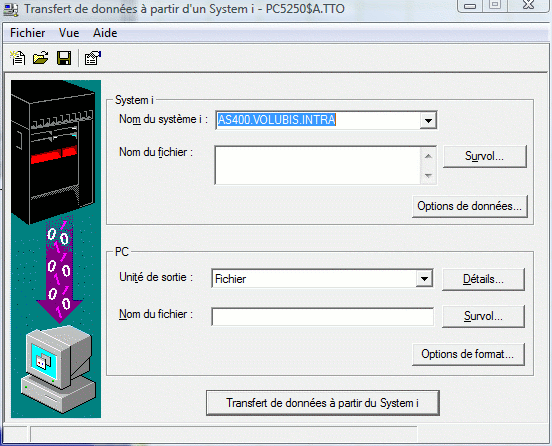
Task: Start Transfert de données à partir du System i
Action: (x=322, y=403)
